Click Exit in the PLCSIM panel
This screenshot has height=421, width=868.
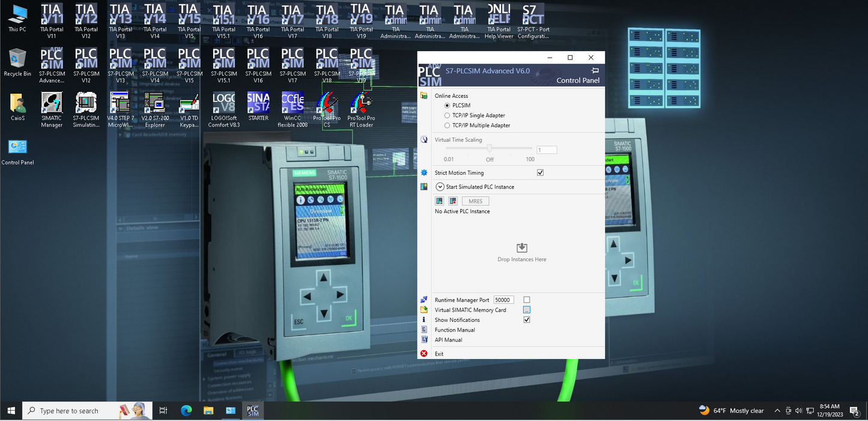click(439, 354)
